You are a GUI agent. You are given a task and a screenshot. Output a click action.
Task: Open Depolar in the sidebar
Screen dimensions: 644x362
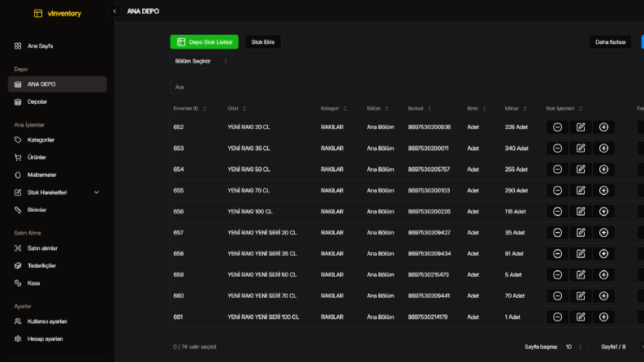click(x=57, y=101)
